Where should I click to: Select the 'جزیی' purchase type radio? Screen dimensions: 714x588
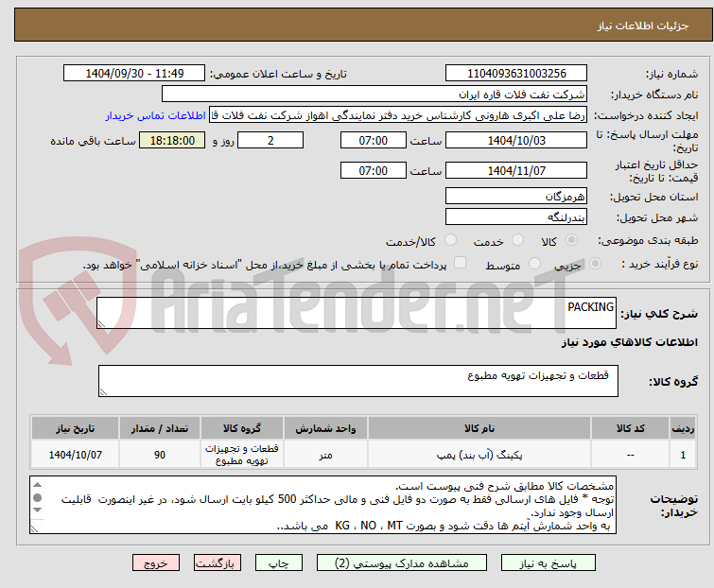click(x=595, y=264)
